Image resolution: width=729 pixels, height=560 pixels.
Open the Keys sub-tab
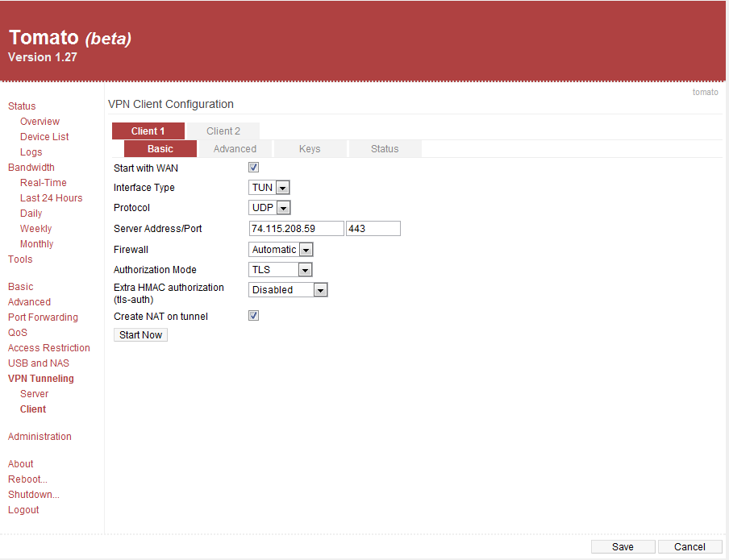point(310,149)
